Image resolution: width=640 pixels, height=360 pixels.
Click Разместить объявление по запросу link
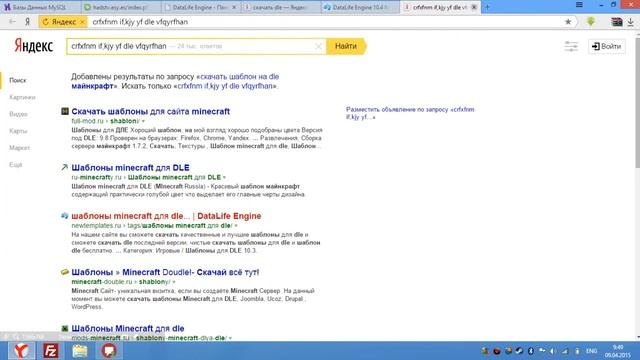(410, 113)
